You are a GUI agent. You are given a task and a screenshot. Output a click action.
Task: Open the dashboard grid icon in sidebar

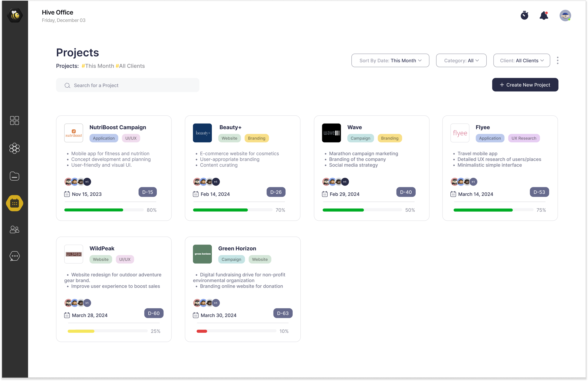[14, 121]
